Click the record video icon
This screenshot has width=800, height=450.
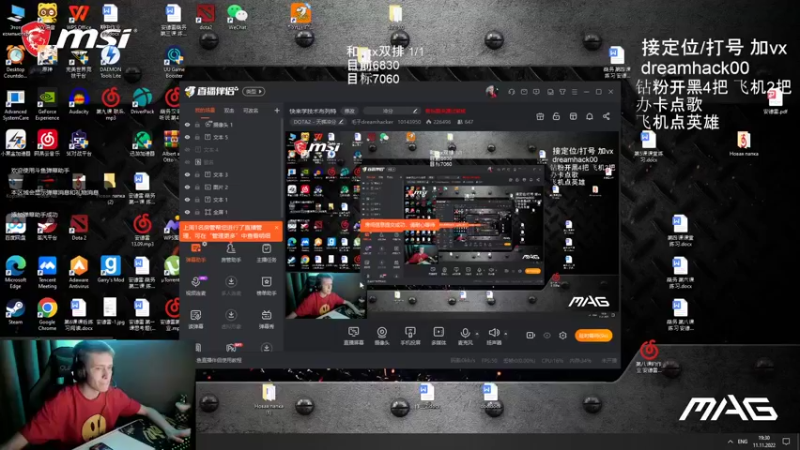(531, 335)
